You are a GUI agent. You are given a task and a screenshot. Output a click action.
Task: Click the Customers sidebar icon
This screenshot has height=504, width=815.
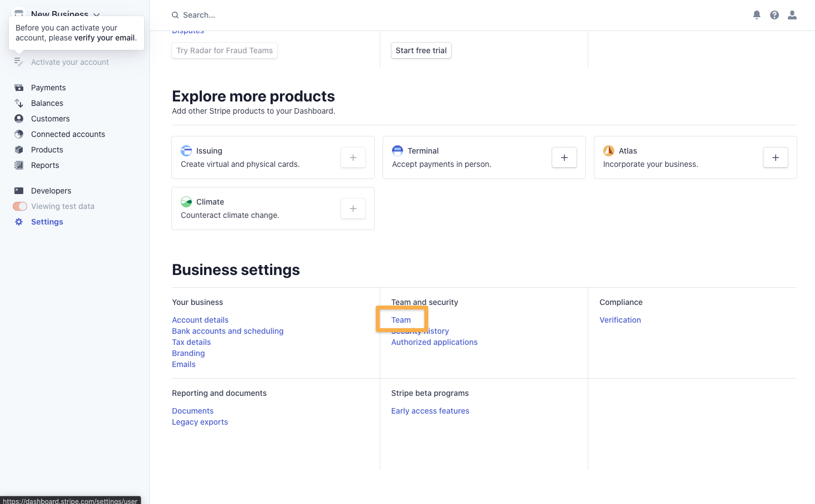point(19,119)
